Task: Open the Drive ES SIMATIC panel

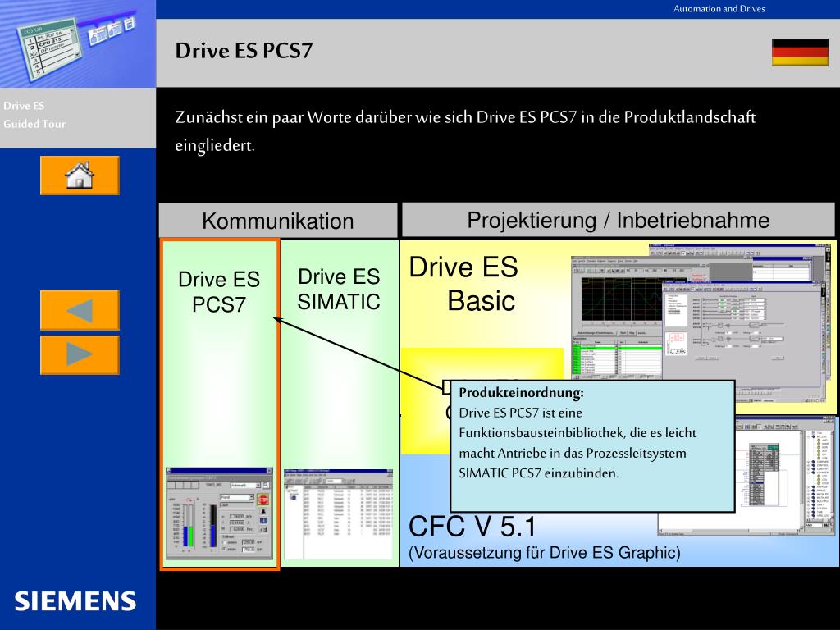Action: (x=340, y=403)
